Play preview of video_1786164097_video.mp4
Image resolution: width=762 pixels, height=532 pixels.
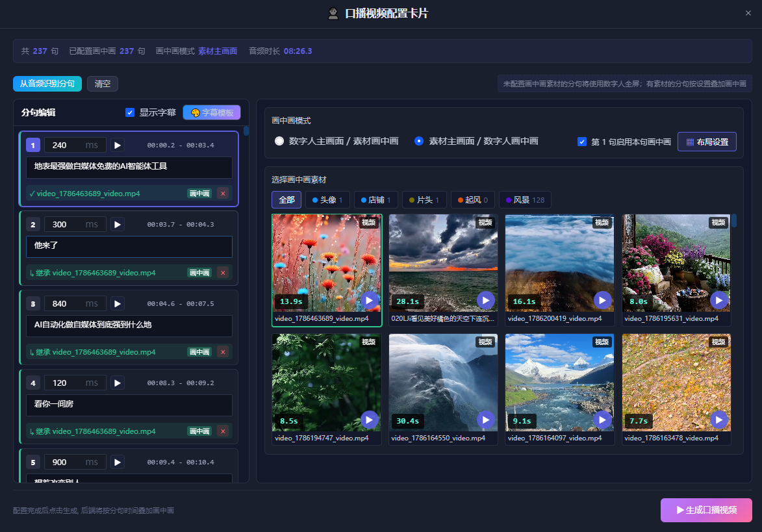(602, 420)
